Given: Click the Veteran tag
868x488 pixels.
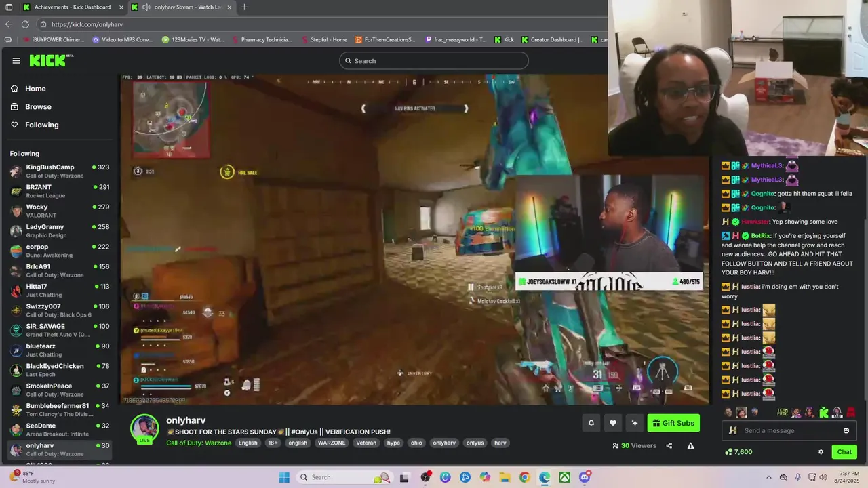Looking at the screenshot, I should 366,443.
